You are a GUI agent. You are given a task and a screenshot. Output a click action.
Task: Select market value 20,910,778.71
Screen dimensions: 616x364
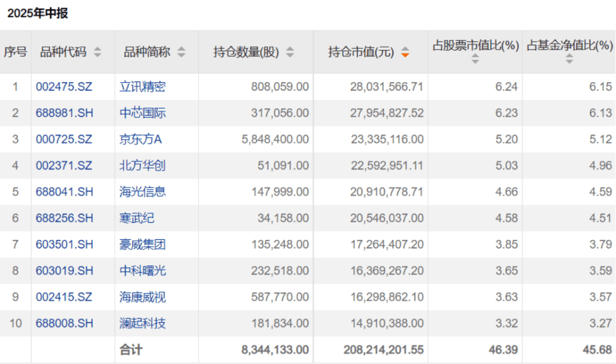point(387,192)
